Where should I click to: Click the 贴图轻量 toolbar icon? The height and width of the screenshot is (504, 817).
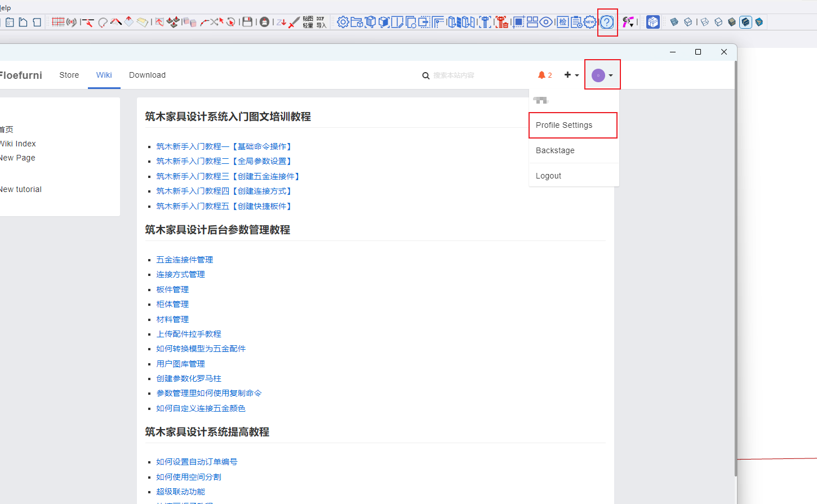tap(308, 22)
